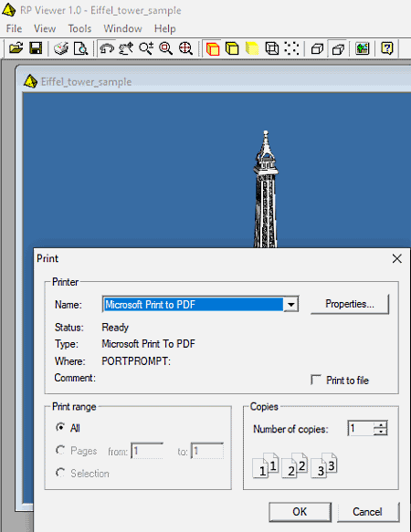The image size is (411, 532).
Task: Enable Print to file checkbox
Action: [316, 380]
